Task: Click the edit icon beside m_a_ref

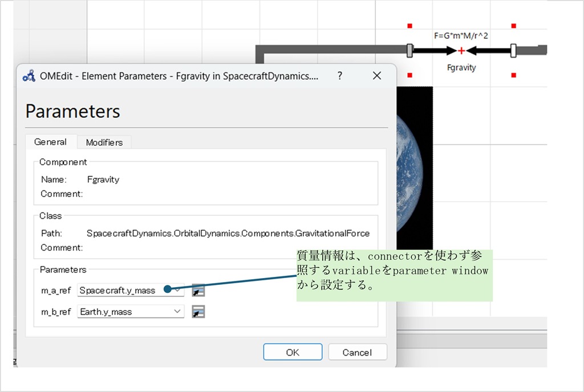Action: (198, 291)
